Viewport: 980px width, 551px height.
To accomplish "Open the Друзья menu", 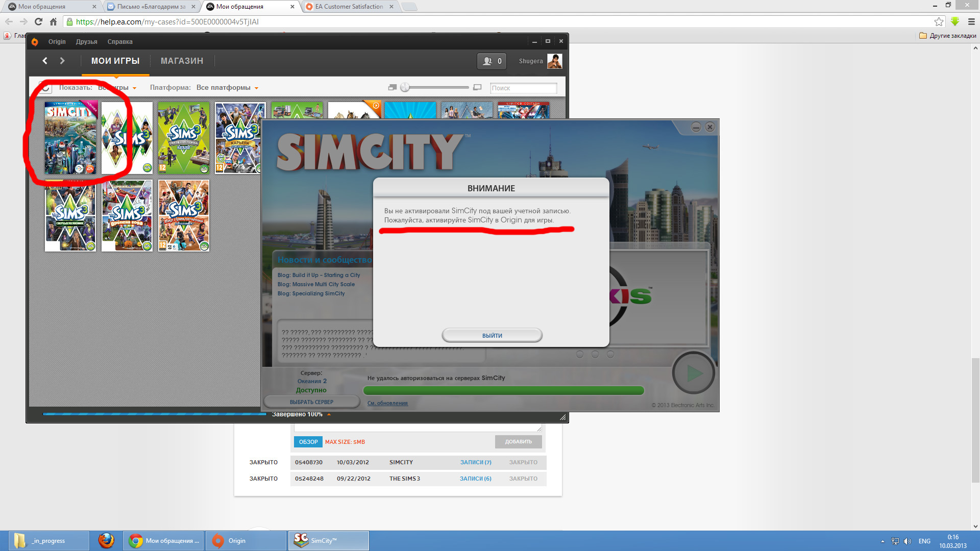I will click(x=86, y=42).
